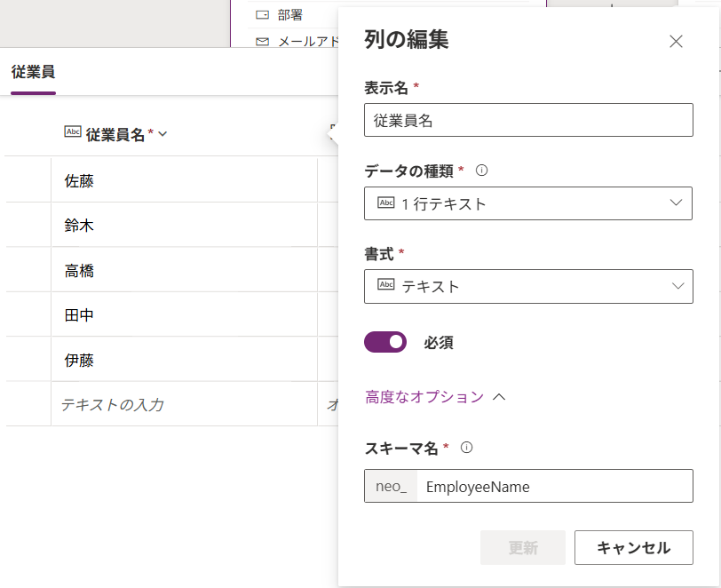This screenshot has width=721, height=588.
Task: Open the データの種類 dropdown
Action: point(528,203)
